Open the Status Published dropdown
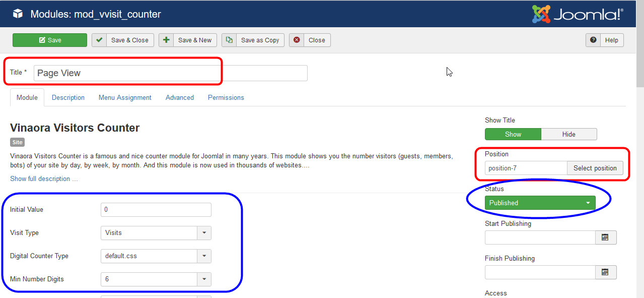Screen dimensions: 644x298 (540, 202)
